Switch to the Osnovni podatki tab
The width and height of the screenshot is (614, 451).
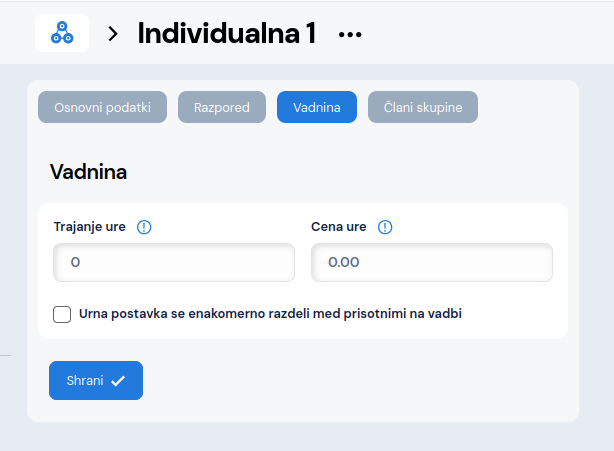(x=102, y=107)
